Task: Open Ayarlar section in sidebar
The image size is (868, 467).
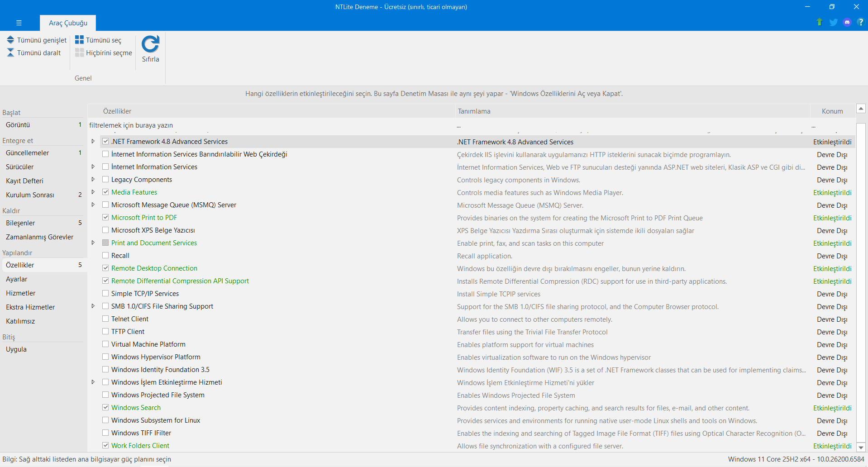Action: [x=43, y=279]
